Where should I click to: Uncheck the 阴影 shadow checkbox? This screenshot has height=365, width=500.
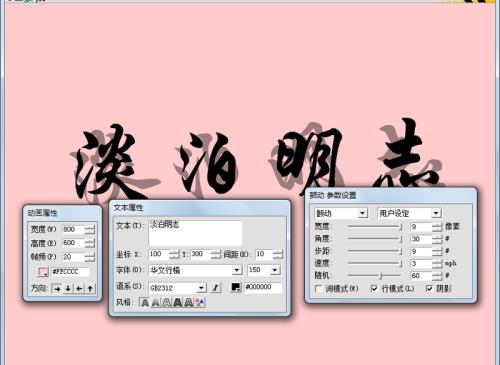[x=430, y=289]
